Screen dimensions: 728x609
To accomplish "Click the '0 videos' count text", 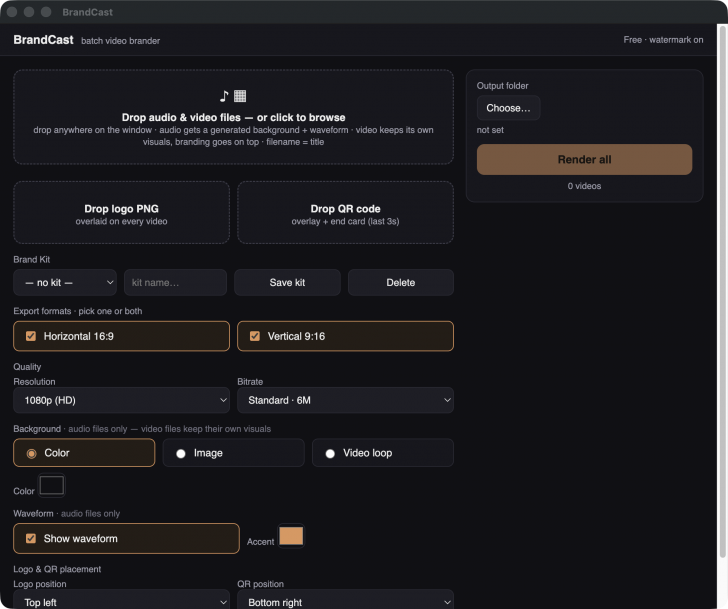I will 584,186.
